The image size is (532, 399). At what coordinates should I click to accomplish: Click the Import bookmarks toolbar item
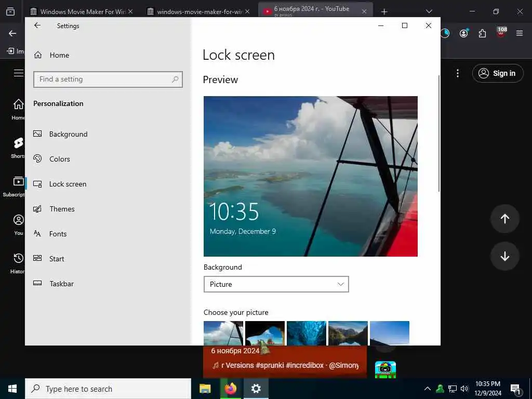16,51
